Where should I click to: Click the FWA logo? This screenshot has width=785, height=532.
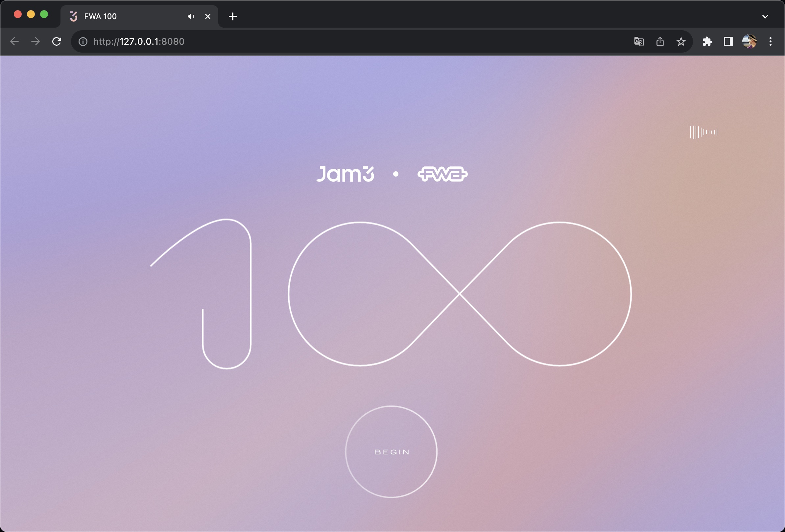442,174
